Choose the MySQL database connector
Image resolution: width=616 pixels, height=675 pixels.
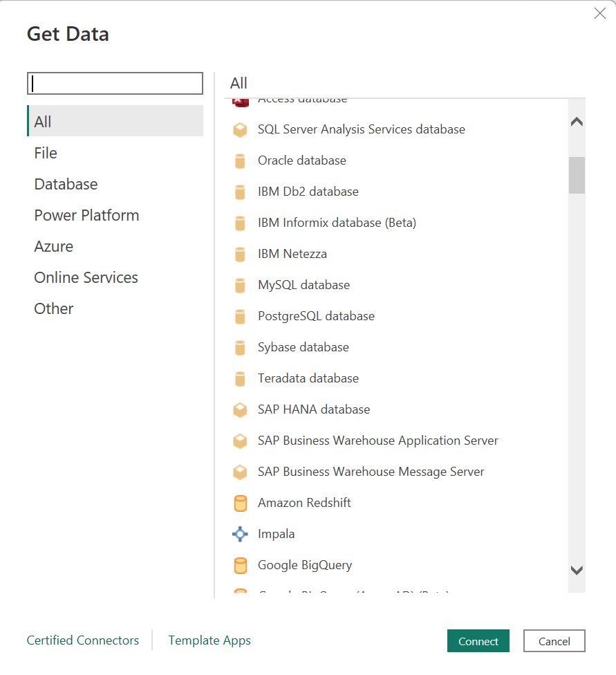304,285
